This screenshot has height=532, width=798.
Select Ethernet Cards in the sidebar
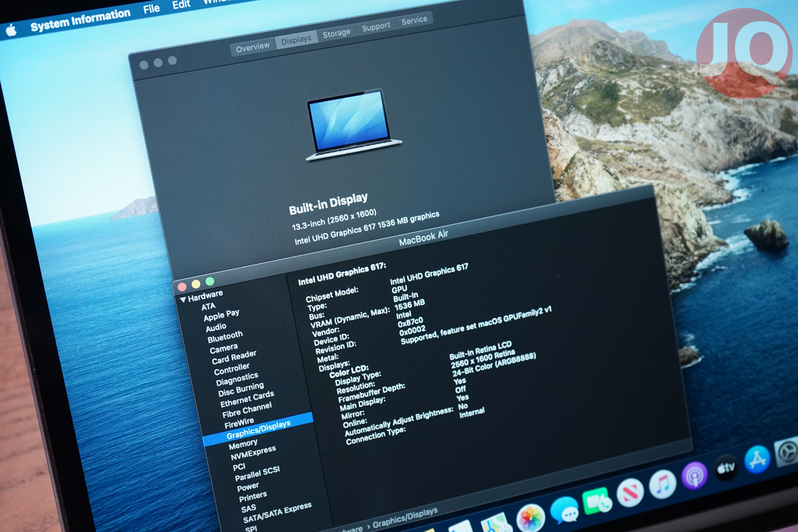[x=247, y=398]
